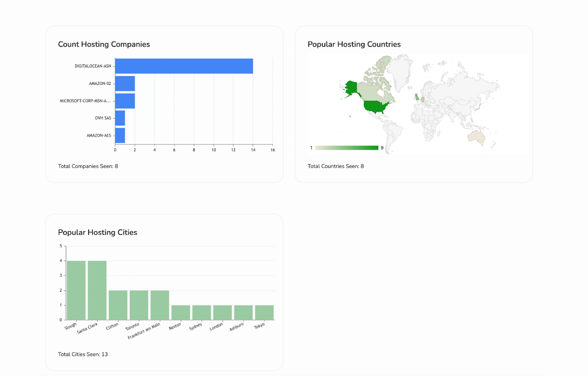Select the Santa Clara bar

coord(97,290)
